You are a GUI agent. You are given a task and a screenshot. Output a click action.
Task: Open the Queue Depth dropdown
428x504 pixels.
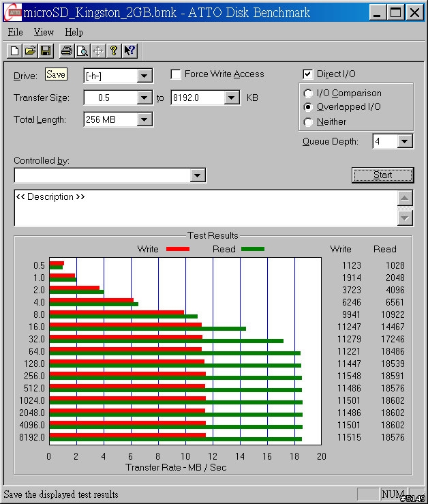[x=405, y=141]
